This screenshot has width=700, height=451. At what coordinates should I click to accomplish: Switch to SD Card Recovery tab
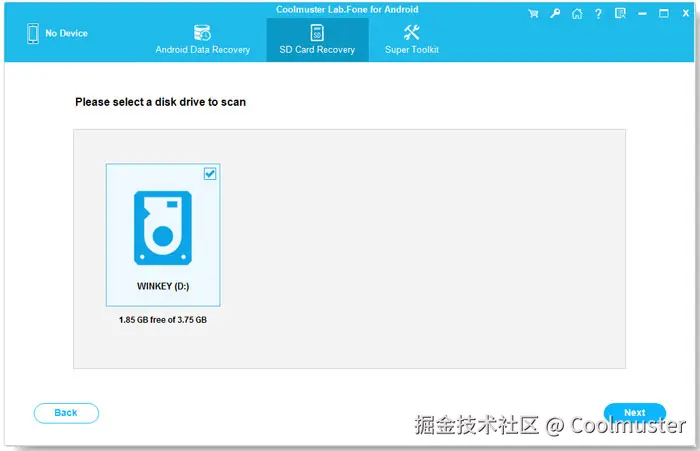(317, 40)
